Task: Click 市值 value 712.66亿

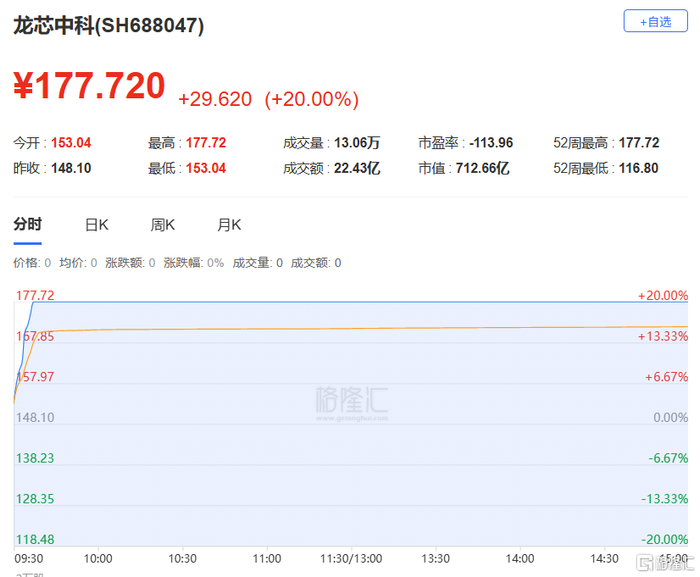Action: [483, 168]
